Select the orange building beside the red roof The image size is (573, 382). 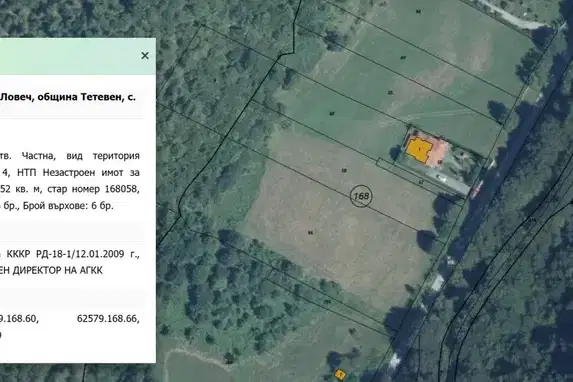click(419, 150)
